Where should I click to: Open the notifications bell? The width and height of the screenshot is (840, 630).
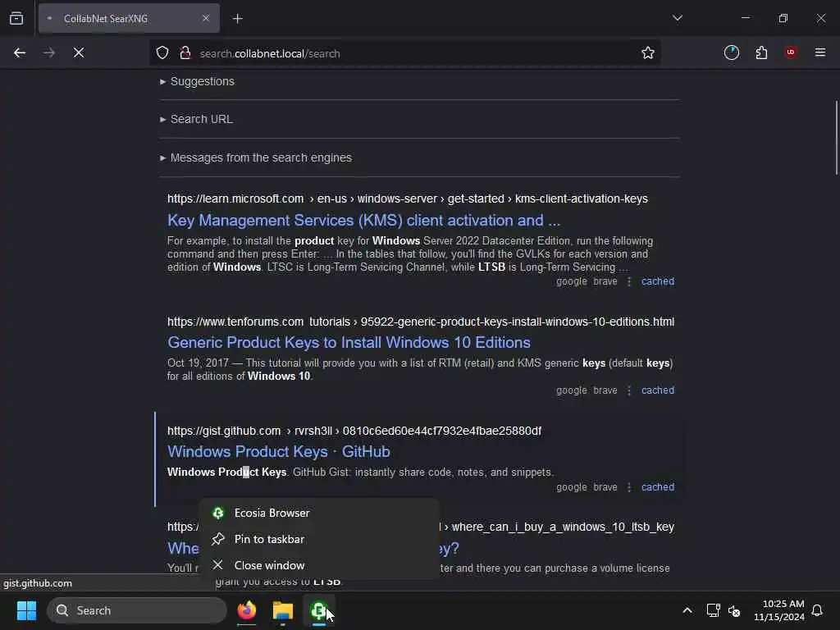[x=818, y=610]
